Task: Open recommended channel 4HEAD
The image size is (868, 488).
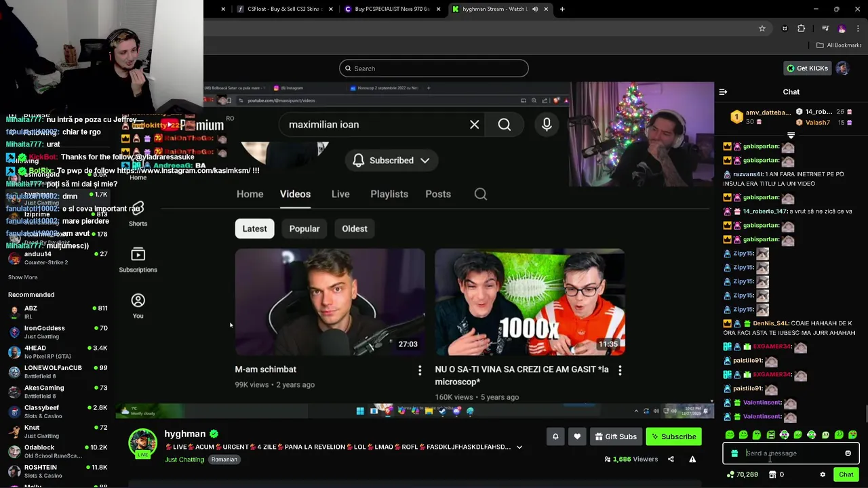Action: 57,352
